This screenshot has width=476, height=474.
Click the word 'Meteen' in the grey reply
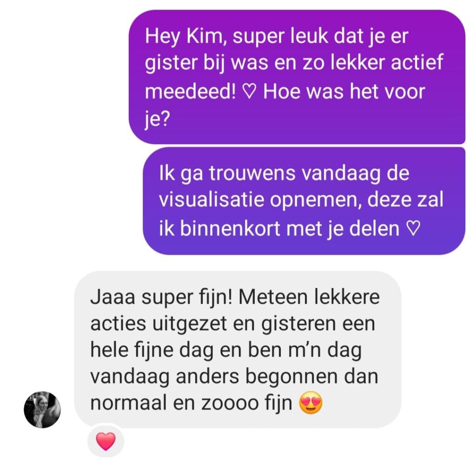click(x=272, y=297)
